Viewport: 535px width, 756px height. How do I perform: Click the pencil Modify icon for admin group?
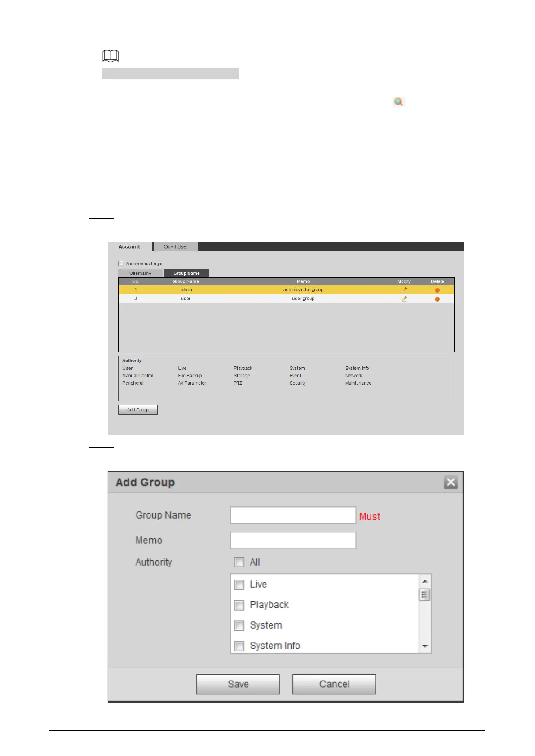click(x=404, y=290)
